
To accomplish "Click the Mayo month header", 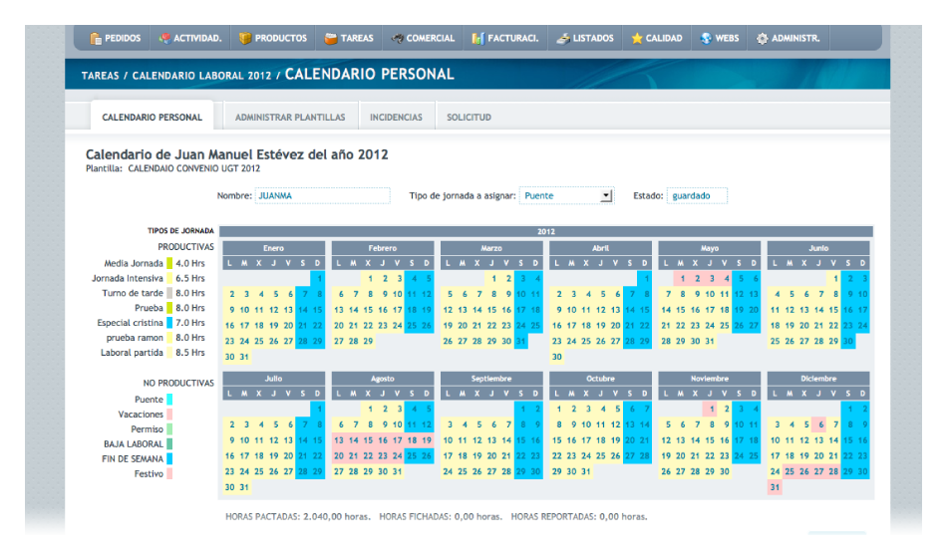I will point(710,248).
